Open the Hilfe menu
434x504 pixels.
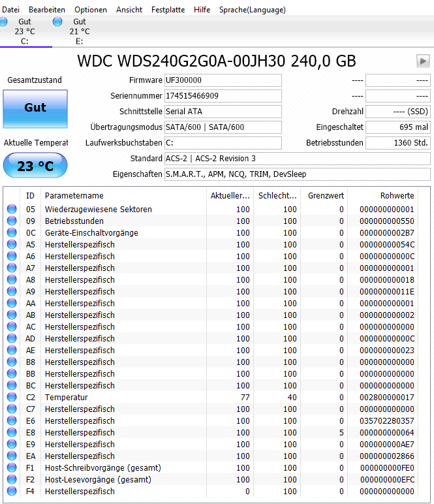tap(202, 10)
